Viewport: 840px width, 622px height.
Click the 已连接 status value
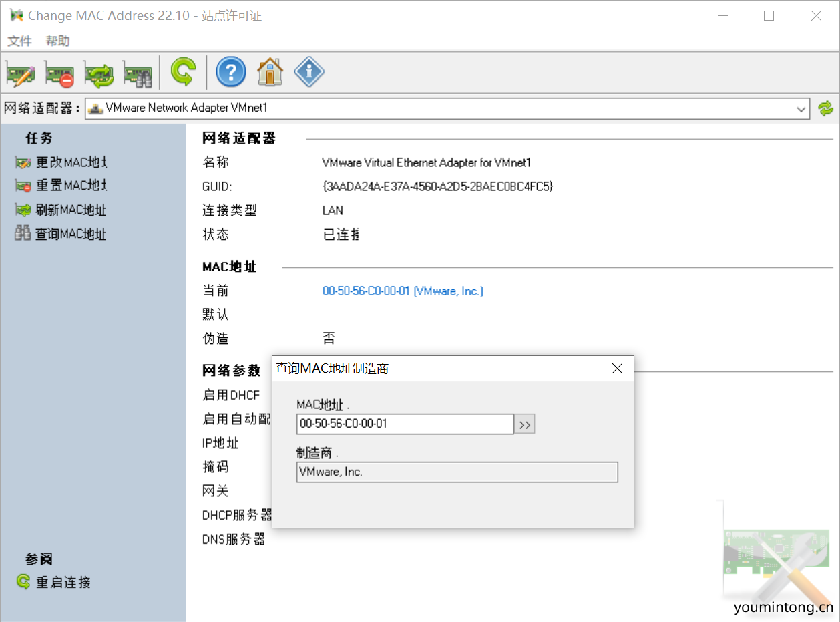341,235
